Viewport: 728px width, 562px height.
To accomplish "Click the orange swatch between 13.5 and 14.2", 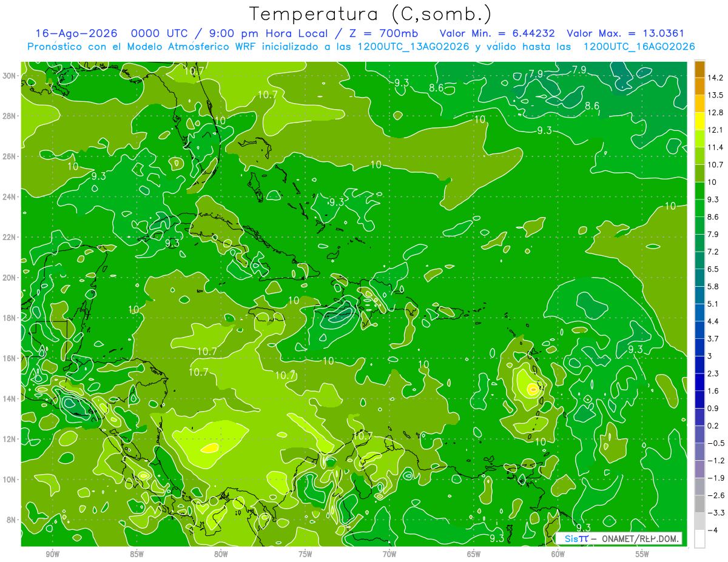I will click(x=699, y=86).
